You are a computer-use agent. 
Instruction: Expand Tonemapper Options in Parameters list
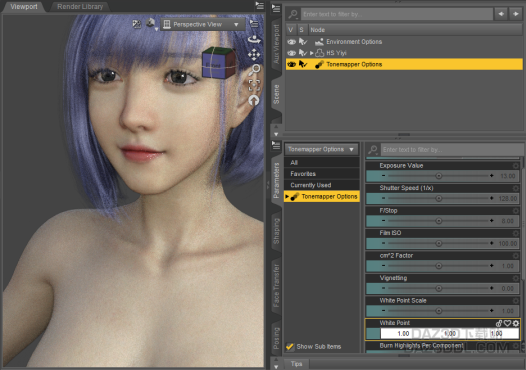pyautogui.click(x=287, y=197)
